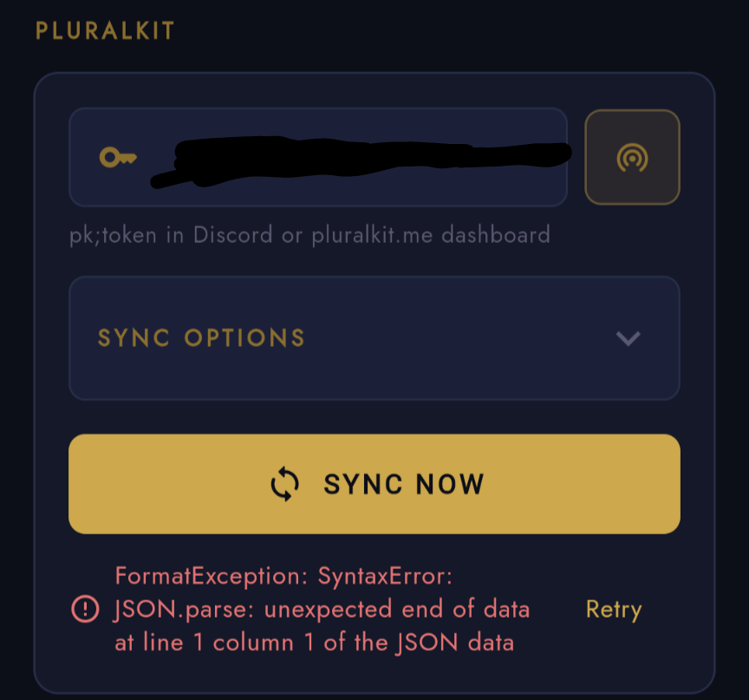
Task: Click the 'FormatException: SyntaxError:' error line
Action: (283, 576)
